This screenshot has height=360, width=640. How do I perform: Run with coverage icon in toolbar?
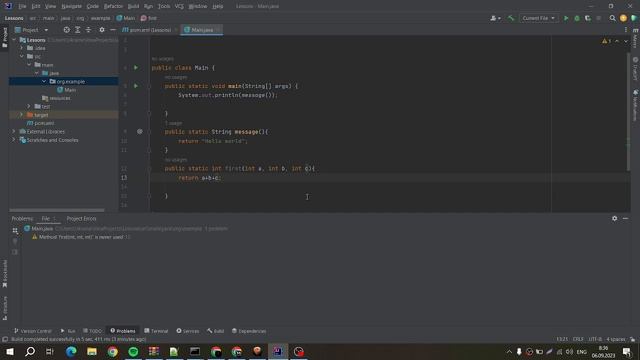[588, 18]
